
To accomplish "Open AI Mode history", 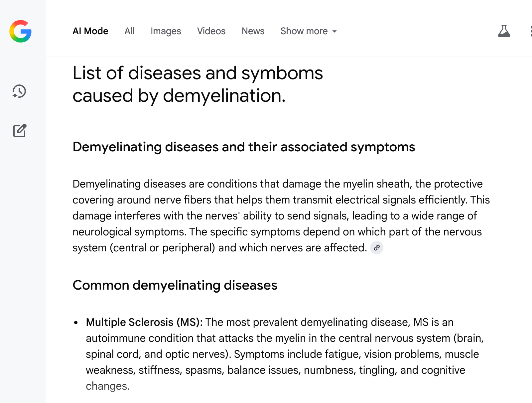I will point(19,91).
